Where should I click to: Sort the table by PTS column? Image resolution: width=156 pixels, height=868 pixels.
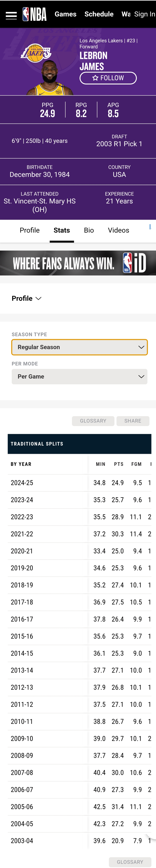pos(119,464)
